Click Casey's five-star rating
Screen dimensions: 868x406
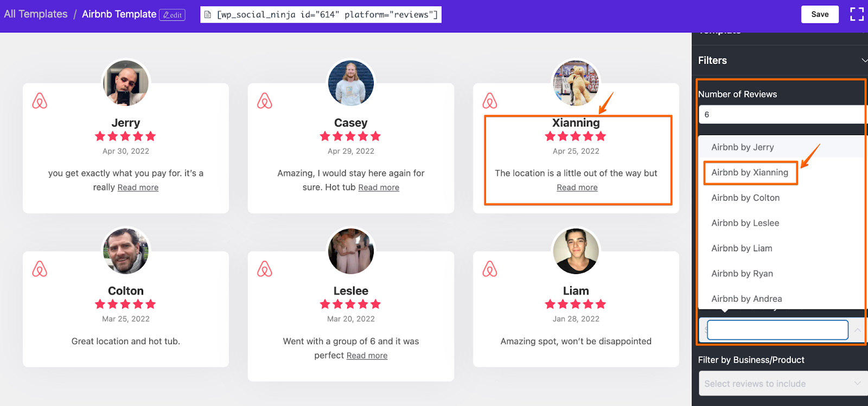(350, 136)
